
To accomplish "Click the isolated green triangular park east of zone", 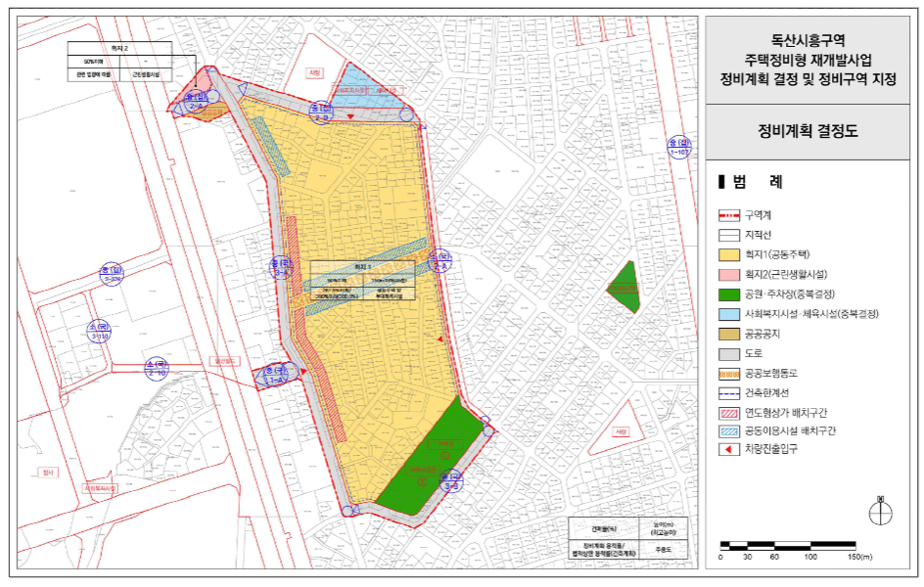I will [x=625, y=287].
